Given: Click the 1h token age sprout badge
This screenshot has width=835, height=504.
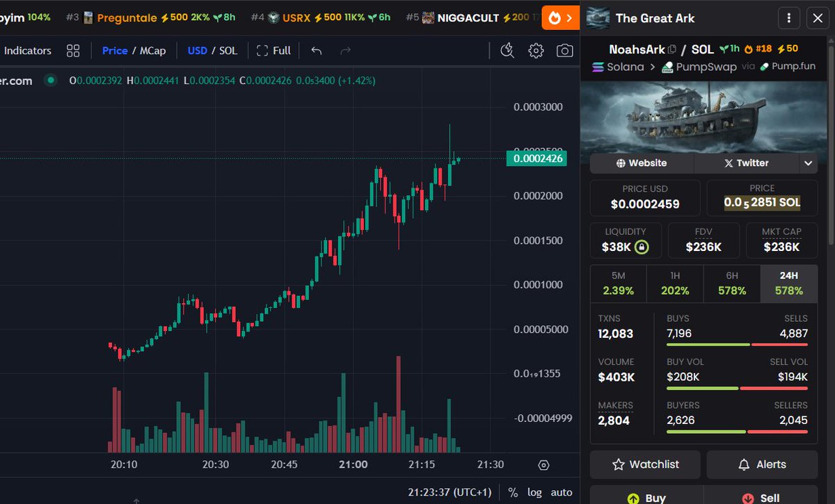Looking at the screenshot, I should click(730, 49).
